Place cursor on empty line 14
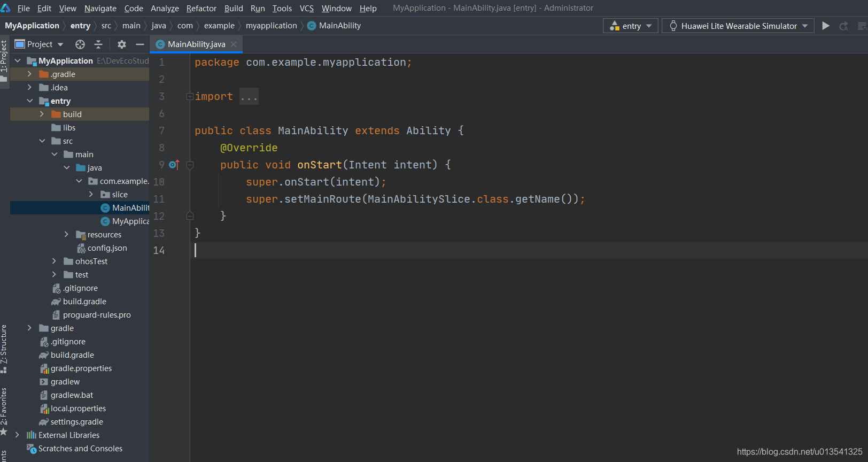Image resolution: width=868 pixels, height=462 pixels. tap(529, 250)
